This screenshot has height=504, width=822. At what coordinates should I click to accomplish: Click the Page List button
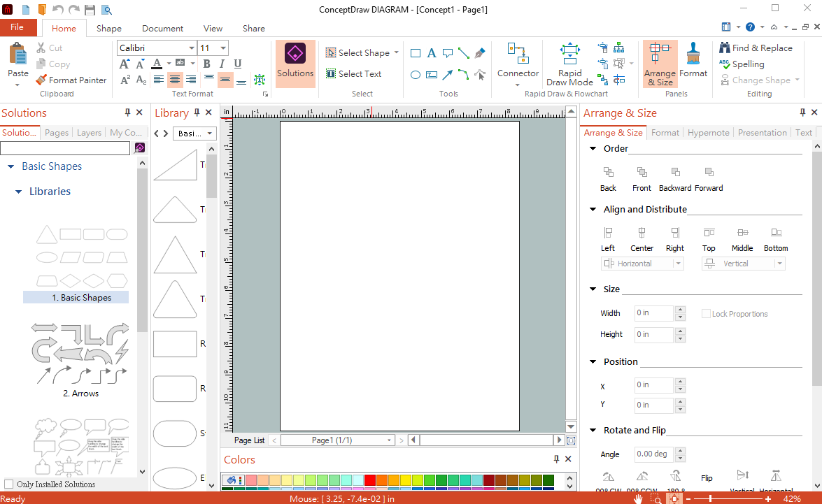(250, 440)
